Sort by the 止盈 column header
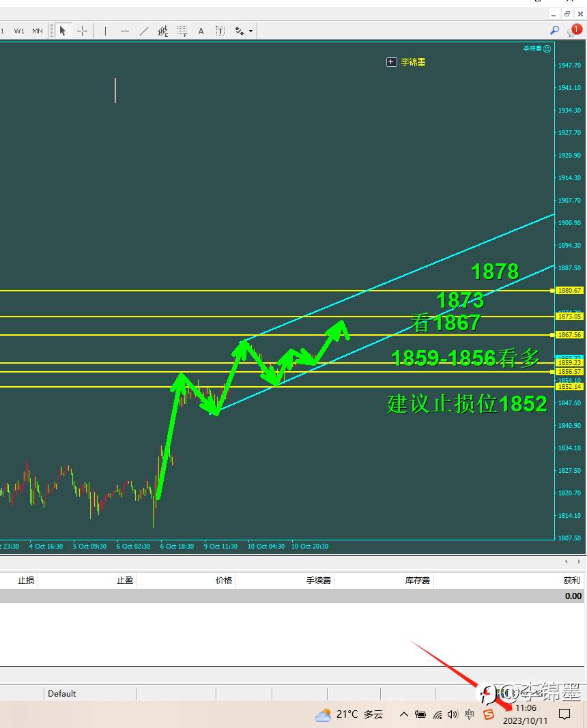The height and width of the screenshot is (728, 587). click(125, 581)
